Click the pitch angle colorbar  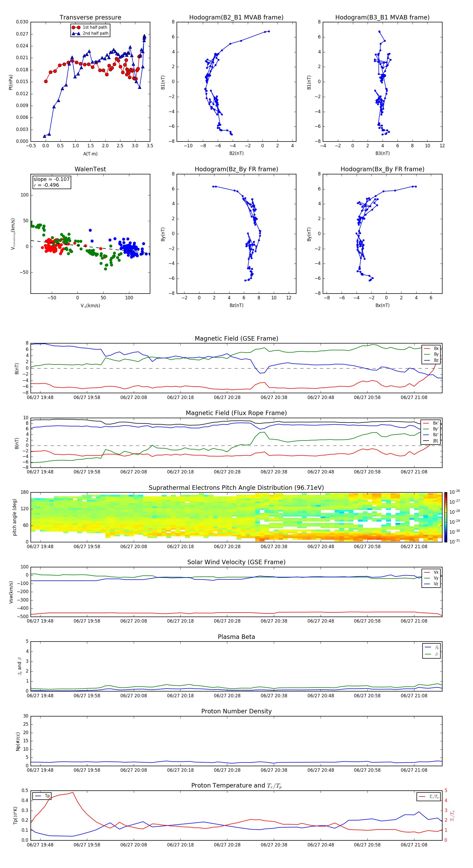click(446, 517)
